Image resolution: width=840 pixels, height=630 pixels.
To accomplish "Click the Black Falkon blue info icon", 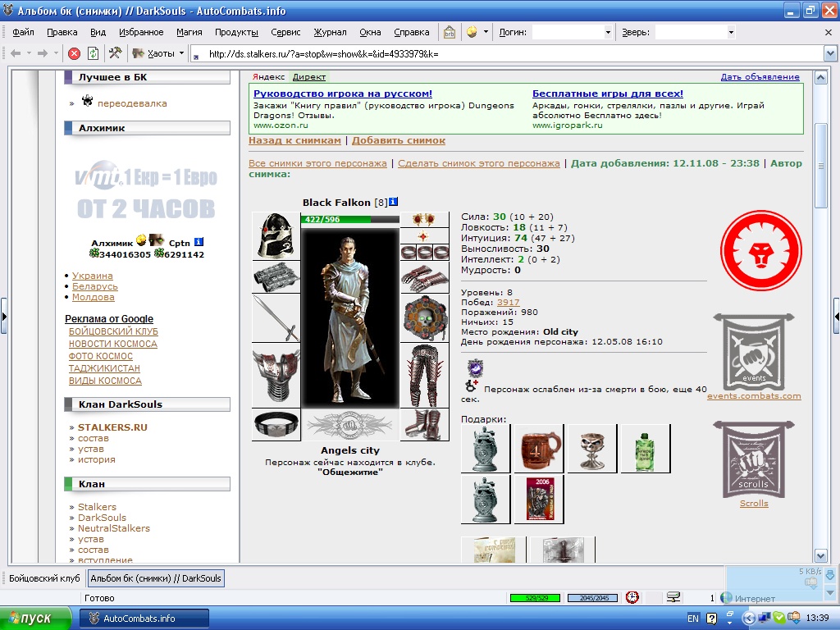I will [393, 202].
